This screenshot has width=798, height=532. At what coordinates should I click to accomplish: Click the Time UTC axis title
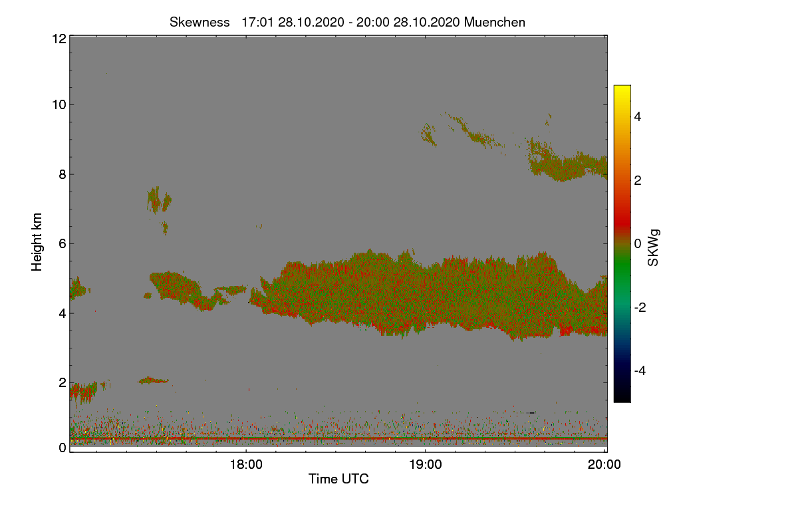(x=338, y=479)
